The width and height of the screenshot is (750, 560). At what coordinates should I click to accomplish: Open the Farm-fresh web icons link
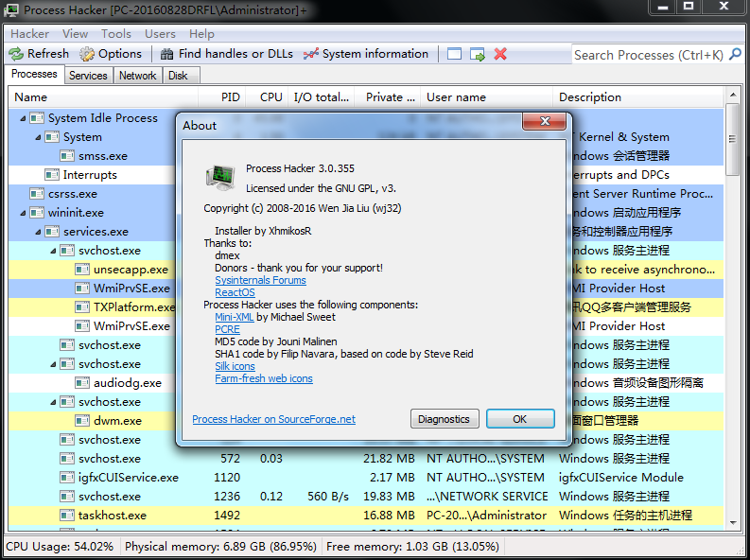264,378
